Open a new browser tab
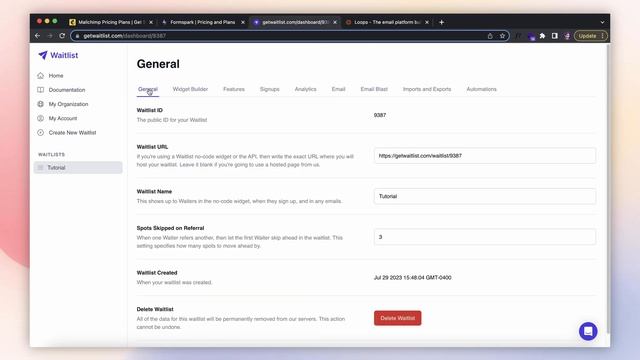 (x=442, y=22)
